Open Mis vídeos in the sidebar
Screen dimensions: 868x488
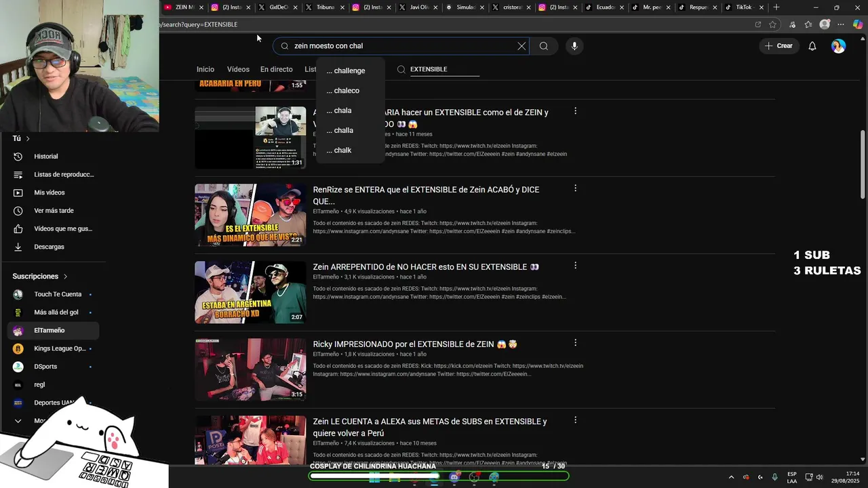pos(53,192)
